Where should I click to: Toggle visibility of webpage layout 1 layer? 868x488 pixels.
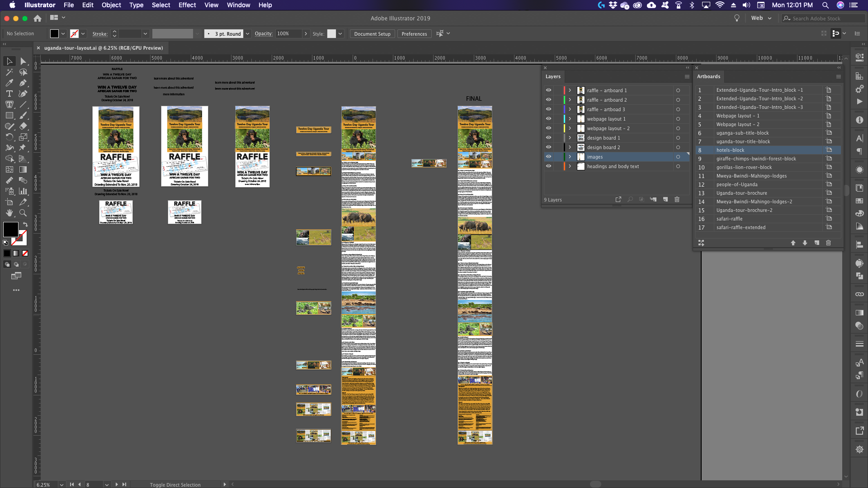point(548,119)
